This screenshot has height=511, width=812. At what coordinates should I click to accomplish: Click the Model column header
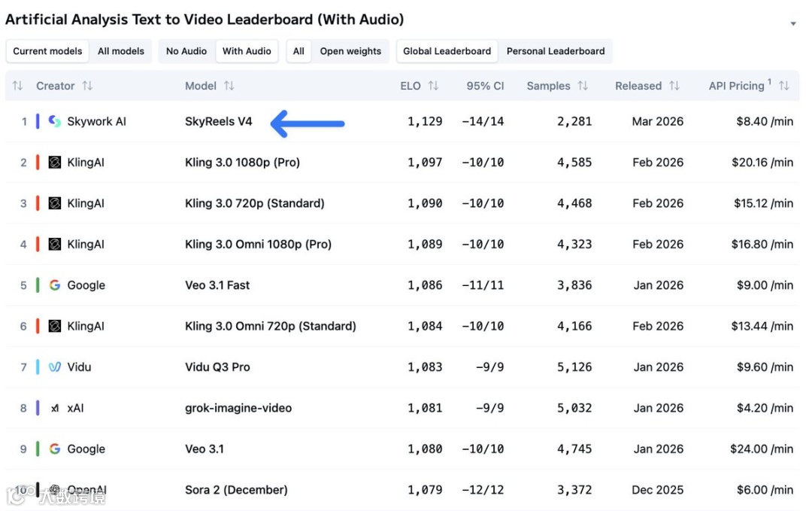(x=201, y=86)
